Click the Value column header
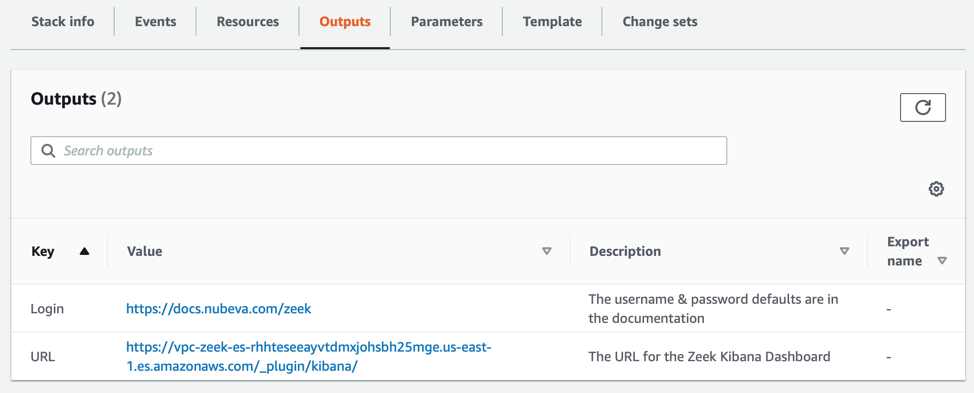The width and height of the screenshot is (974, 393). (144, 251)
